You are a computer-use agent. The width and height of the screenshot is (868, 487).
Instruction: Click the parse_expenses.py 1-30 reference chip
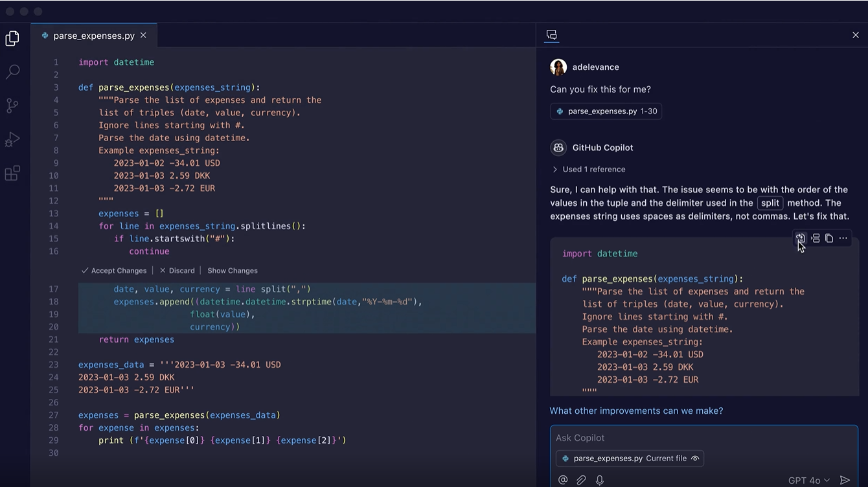pyautogui.click(x=606, y=111)
